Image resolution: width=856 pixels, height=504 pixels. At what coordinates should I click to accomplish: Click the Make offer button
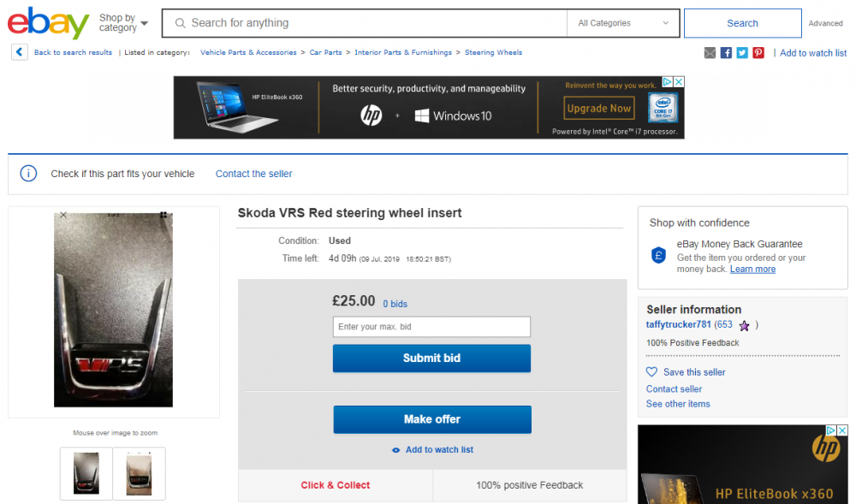[432, 419]
